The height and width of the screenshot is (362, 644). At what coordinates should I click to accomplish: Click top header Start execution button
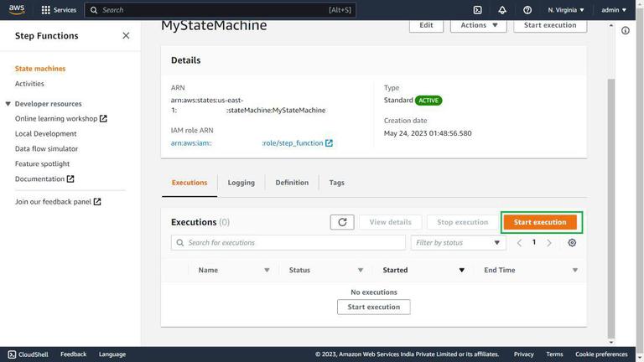tap(550, 25)
